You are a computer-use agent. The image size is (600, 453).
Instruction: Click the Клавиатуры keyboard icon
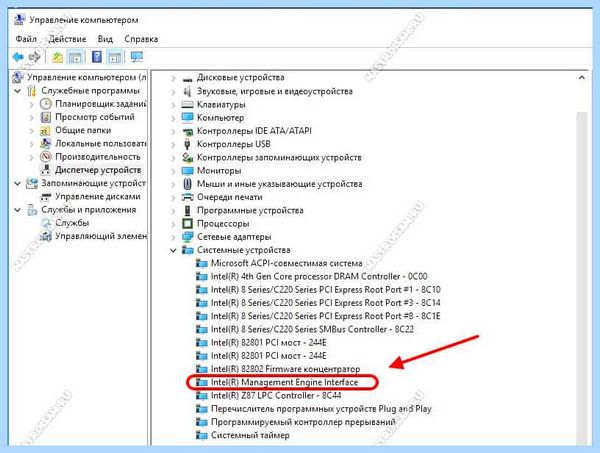[x=188, y=104]
